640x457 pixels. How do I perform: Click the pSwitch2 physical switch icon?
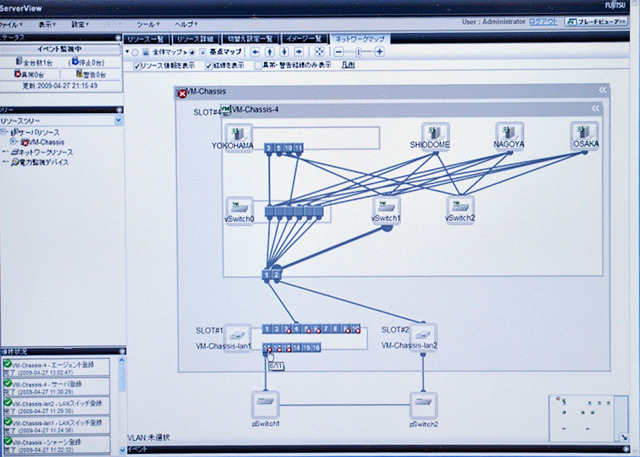423,404
